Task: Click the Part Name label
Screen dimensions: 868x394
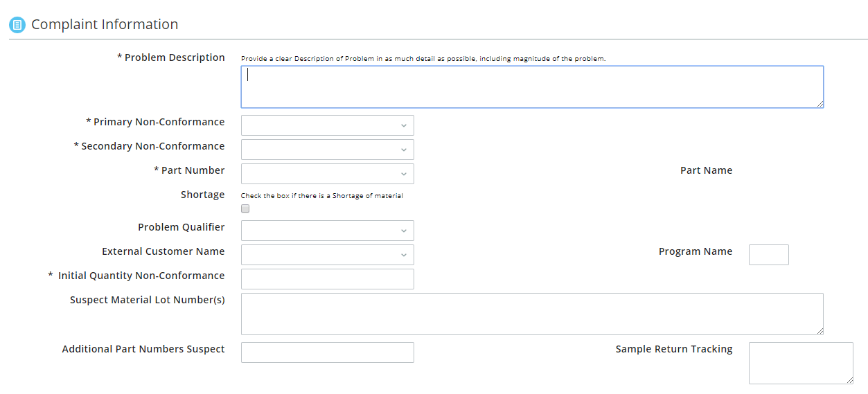Action: 706,170
